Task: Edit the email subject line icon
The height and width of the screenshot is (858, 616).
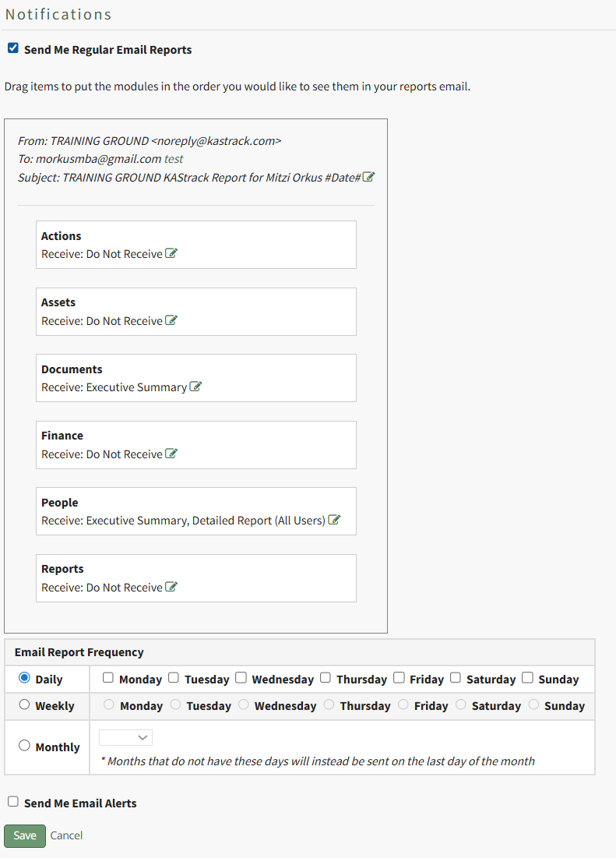Action: (368, 177)
